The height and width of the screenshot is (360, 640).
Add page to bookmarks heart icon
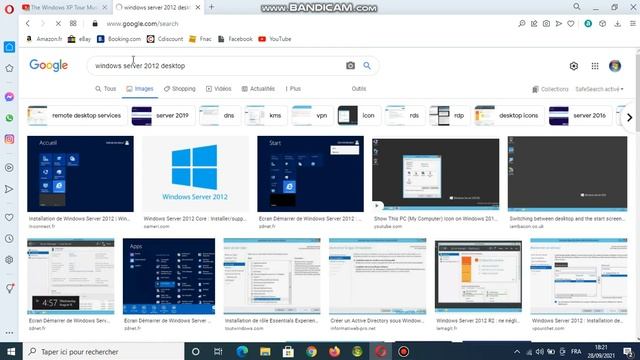[x=571, y=24]
